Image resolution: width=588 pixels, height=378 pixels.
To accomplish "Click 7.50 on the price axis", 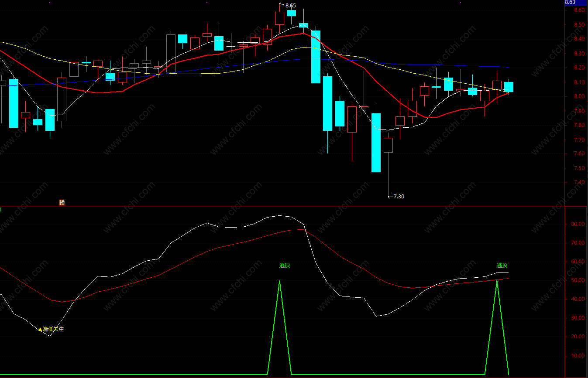I will pyautogui.click(x=580, y=168).
